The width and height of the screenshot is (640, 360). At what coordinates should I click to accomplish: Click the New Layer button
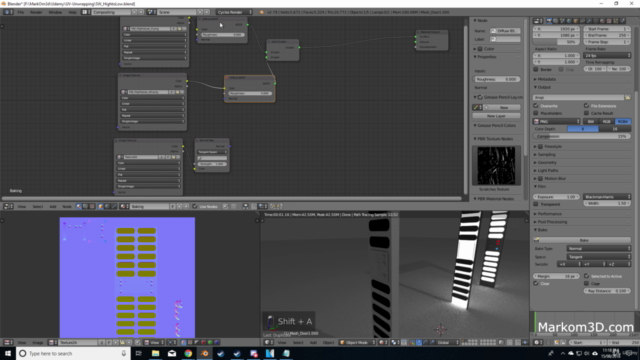(x=496, y=116)
